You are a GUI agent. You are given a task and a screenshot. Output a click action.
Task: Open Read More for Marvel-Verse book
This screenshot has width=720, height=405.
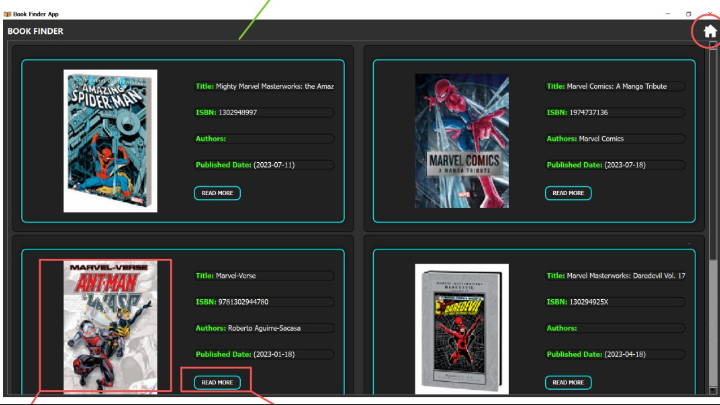coord(217,382)
